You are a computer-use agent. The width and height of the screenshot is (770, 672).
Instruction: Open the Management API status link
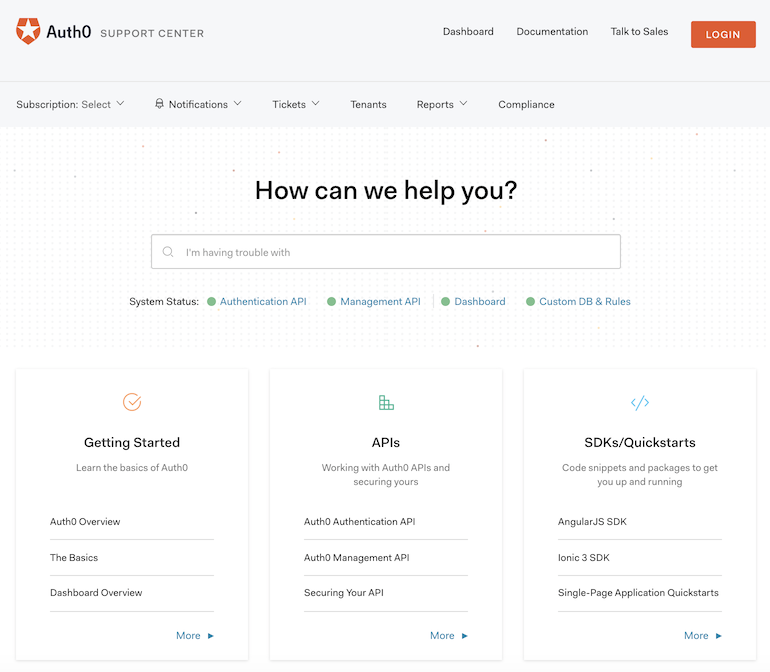380,302
